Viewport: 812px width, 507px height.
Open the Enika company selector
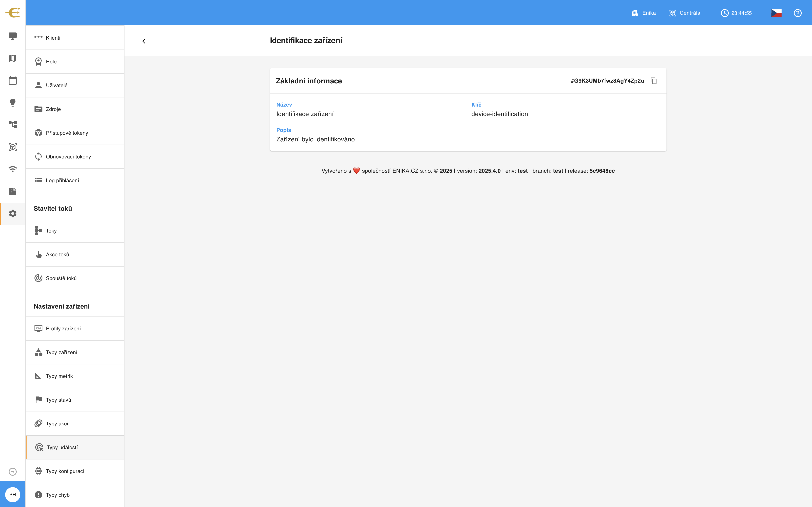(643, 13)
